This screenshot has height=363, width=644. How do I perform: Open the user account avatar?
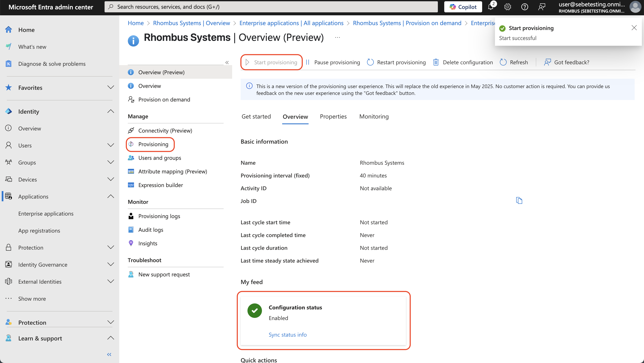point(635,7)
